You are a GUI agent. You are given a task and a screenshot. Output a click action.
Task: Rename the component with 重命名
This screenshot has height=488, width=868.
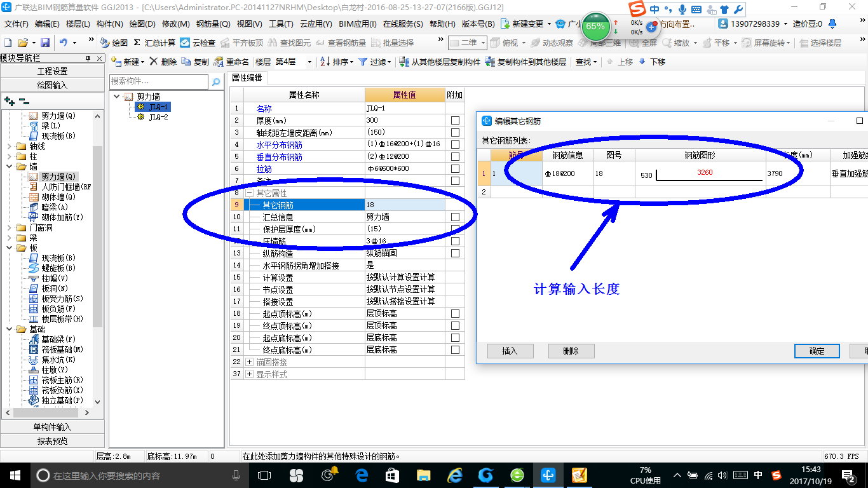(x=232, y=62)
